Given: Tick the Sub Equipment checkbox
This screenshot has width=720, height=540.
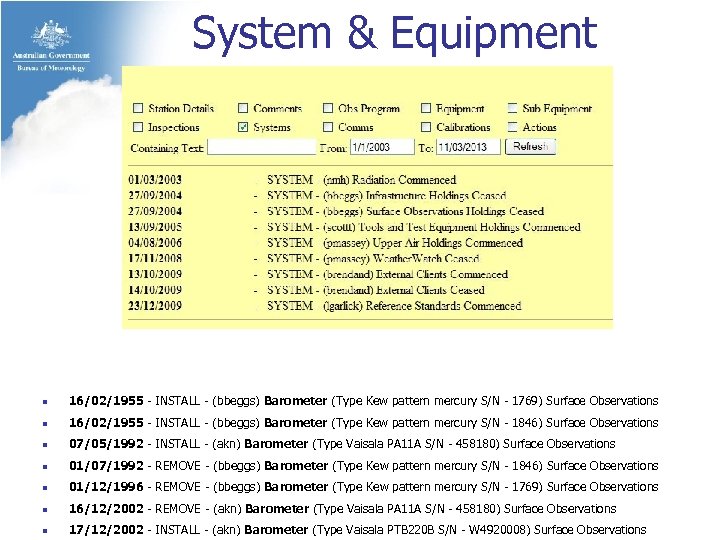Looking at the screenshot, I should tap(512, 108).
